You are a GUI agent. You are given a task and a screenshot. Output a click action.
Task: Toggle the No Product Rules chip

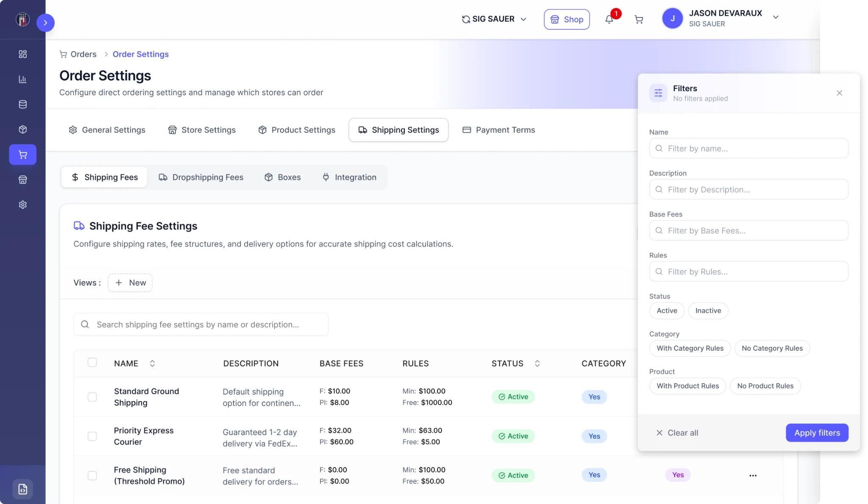[765, 386]
